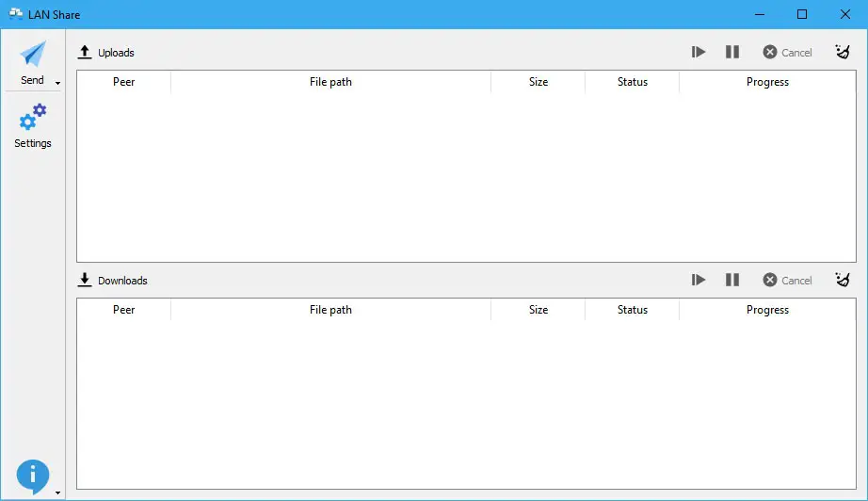Click the Uploads Status column header
The image size is (868, 501).
click(x=633, y=82)
